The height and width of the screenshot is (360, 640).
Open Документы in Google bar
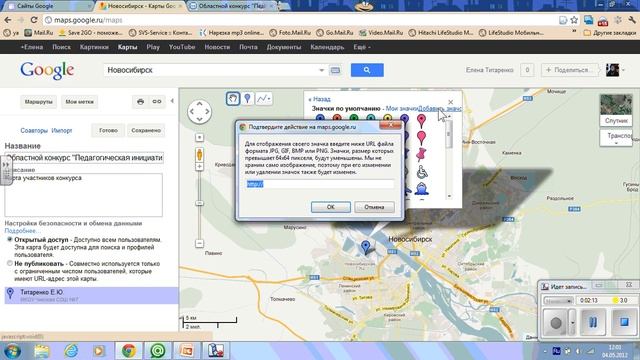pyautogui.click(x=284, y=47)
